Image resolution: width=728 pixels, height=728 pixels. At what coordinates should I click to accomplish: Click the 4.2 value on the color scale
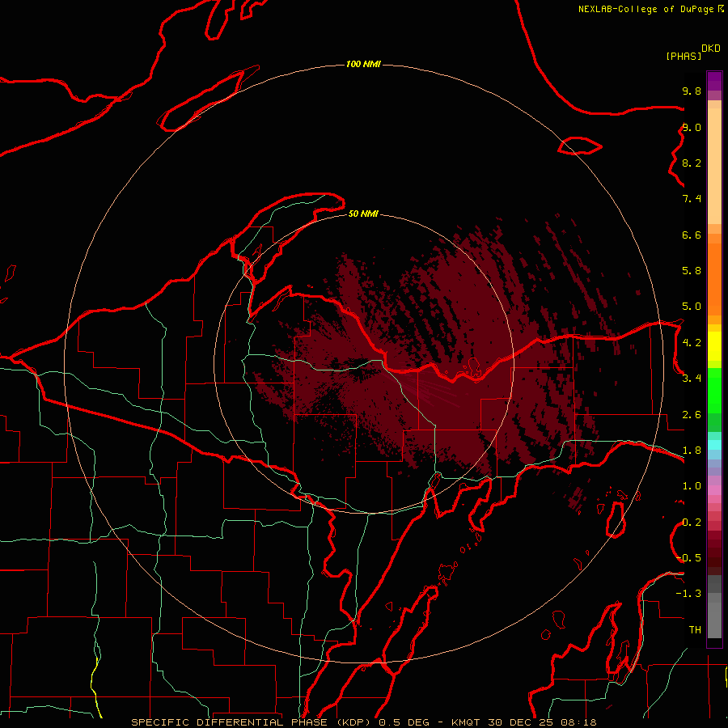click(692, 343)
